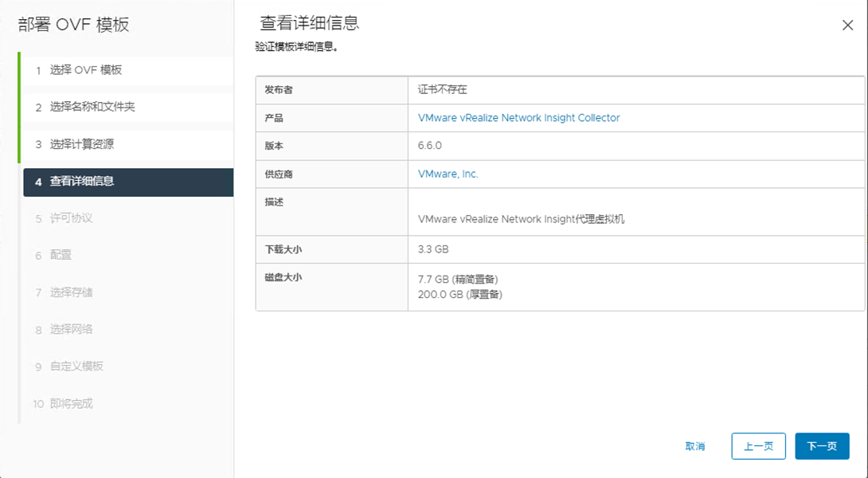This screenshot has width=868, height=478.
Task: Close the Deploy OVF Template dialog
Action: click(847, 25)
